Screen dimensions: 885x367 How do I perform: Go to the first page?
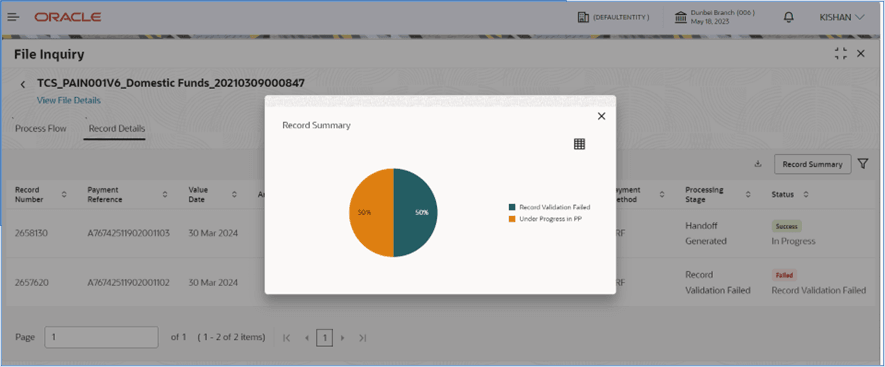[286, 338]
